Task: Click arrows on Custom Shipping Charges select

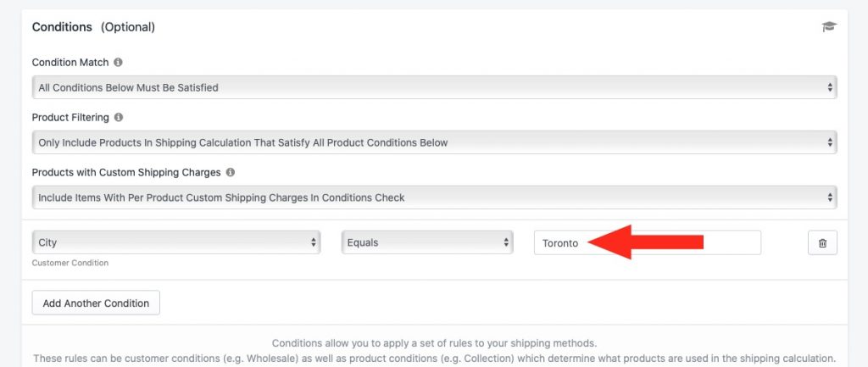Action: (x=830, y=197)
